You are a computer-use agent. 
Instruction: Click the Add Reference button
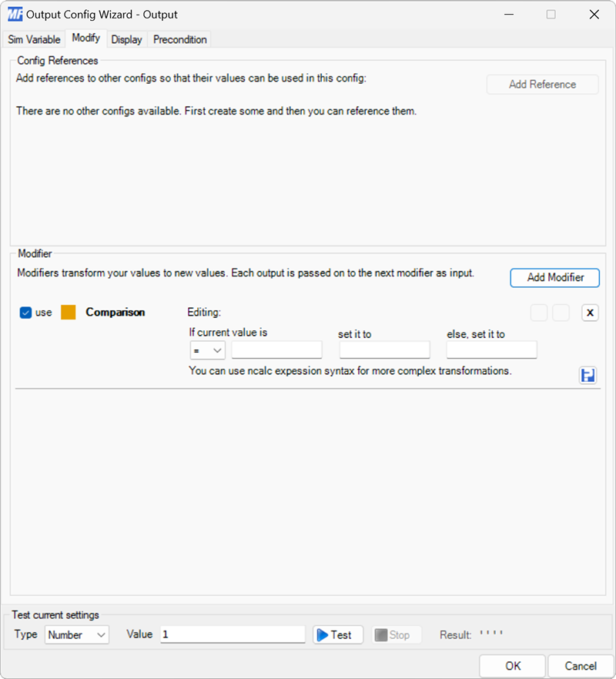(542, 84)
